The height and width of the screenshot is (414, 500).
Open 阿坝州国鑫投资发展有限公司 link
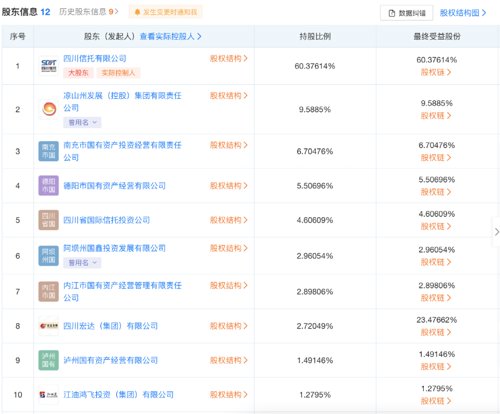(114, 248)
